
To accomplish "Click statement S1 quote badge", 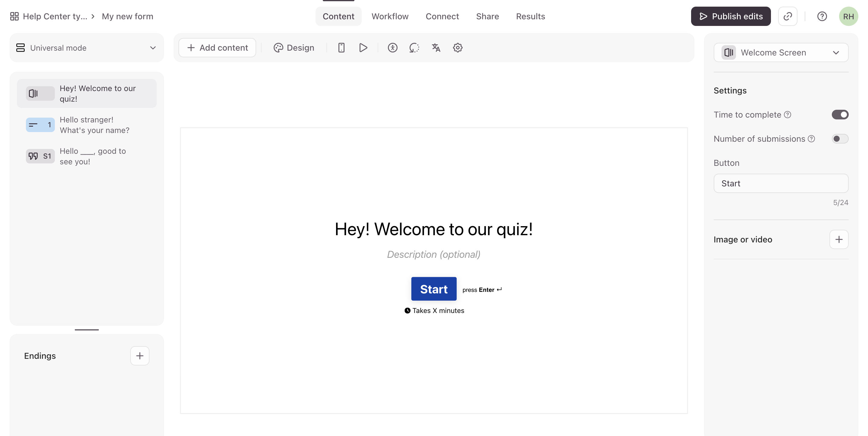I will (40, 156).
